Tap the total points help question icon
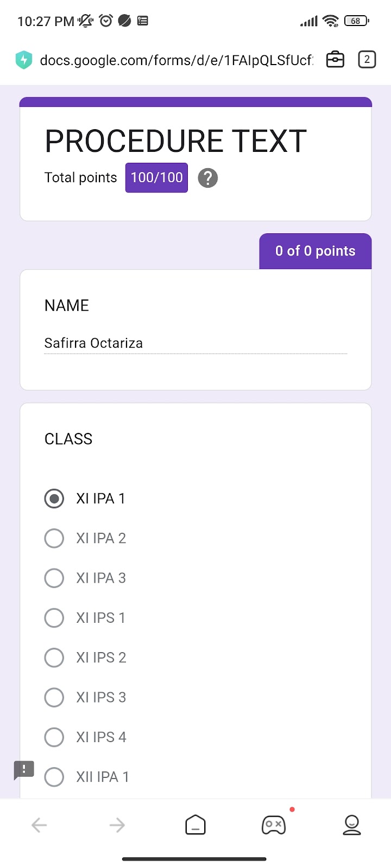The width and height of the screenshot is (391, 868). pyautogui.click(x=207, y=178)
